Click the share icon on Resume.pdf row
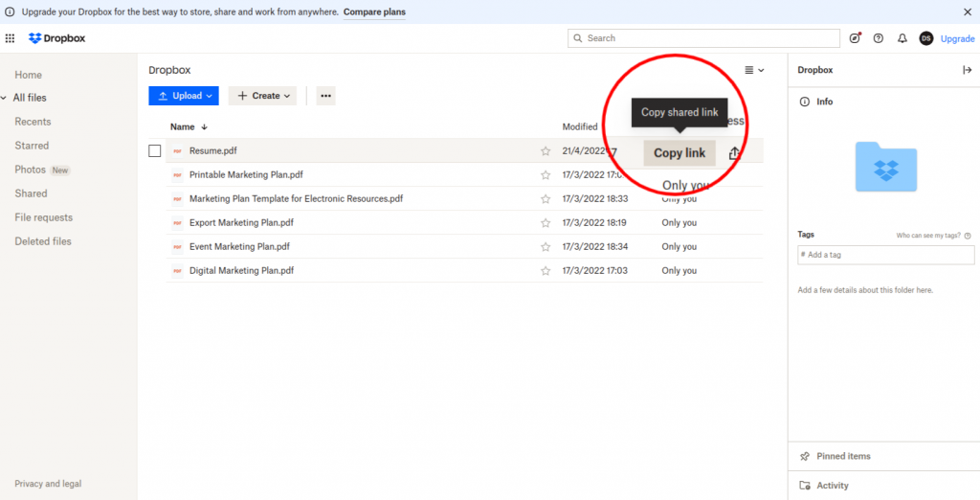 pyautogui.click(x=734, y=153)
